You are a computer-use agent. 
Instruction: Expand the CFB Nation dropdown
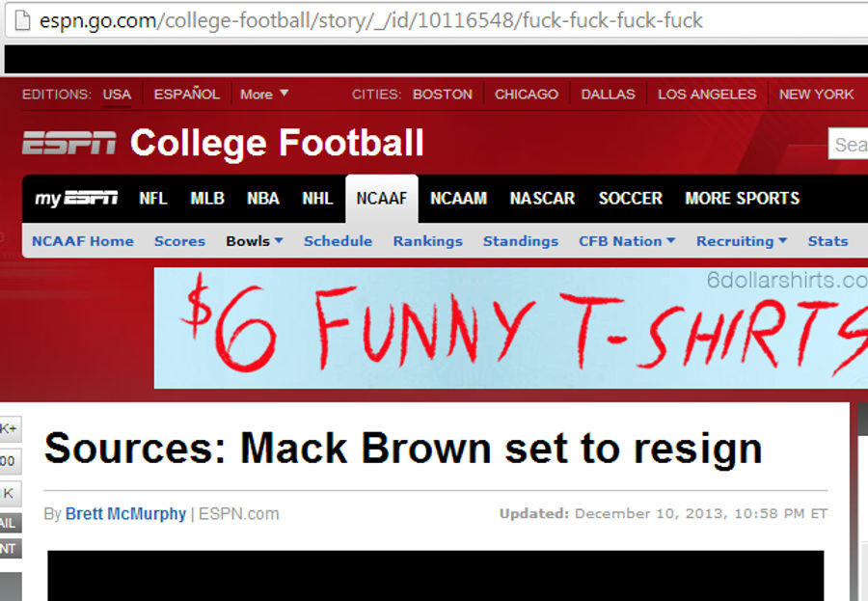[627, 241]
